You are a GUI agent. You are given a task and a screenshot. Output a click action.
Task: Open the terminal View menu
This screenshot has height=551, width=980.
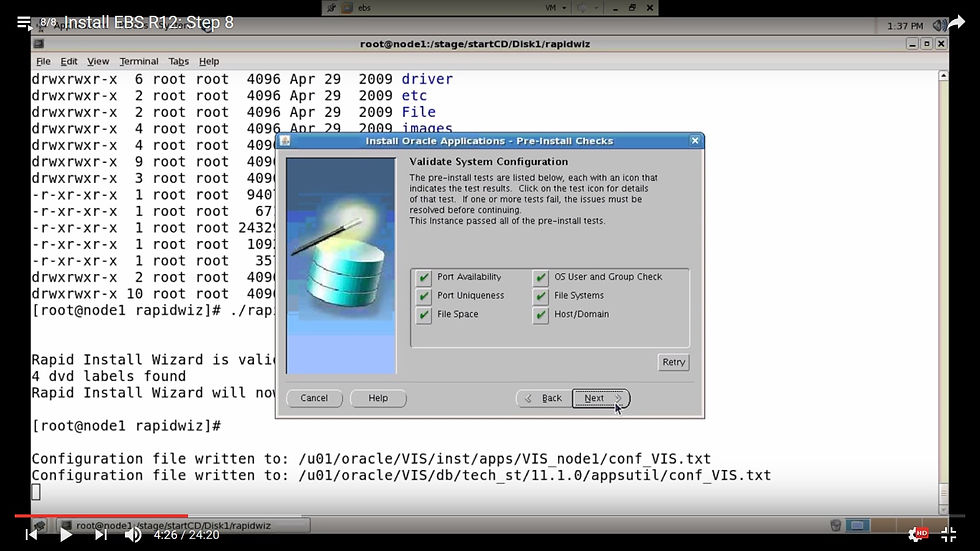click(x=98, y=61)
